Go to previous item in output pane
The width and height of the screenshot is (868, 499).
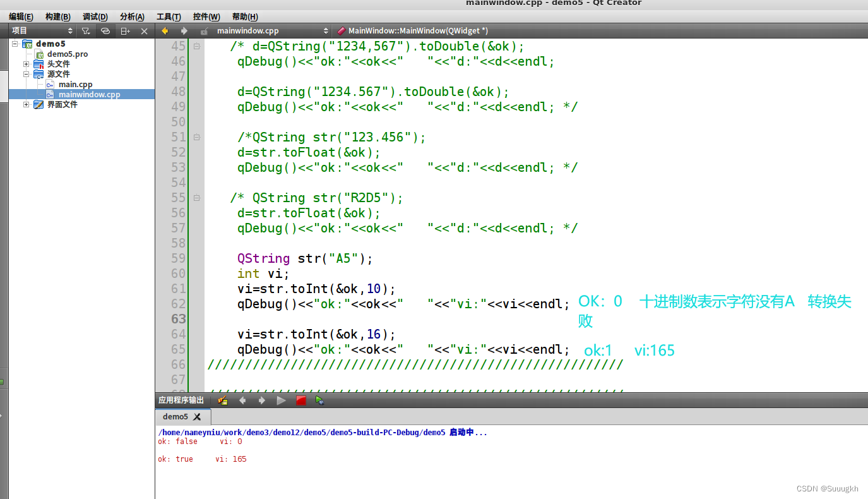[x=242, y=400]
